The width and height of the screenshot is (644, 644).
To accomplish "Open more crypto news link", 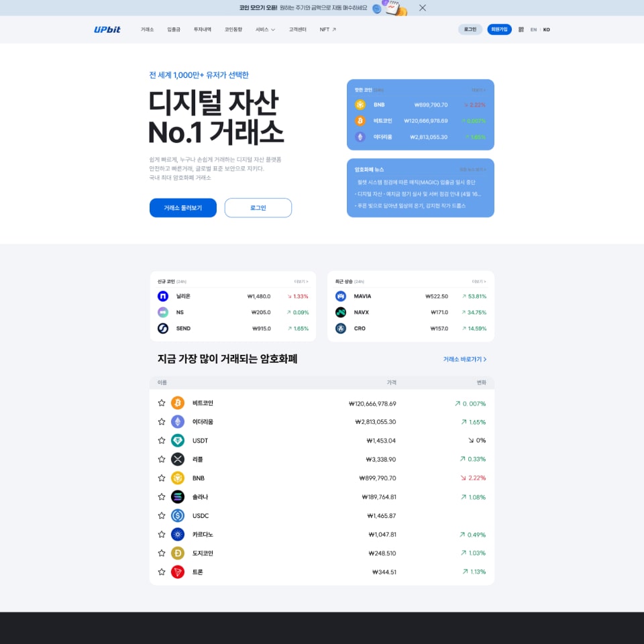I will tap(473, 169).
